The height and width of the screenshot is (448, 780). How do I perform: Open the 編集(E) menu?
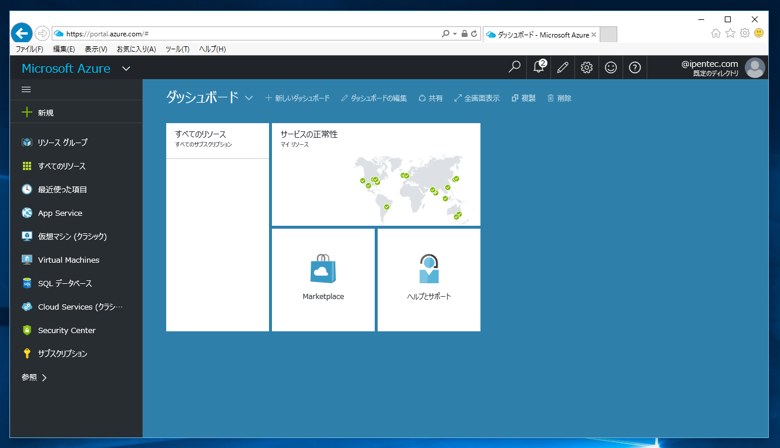point(64,49)
